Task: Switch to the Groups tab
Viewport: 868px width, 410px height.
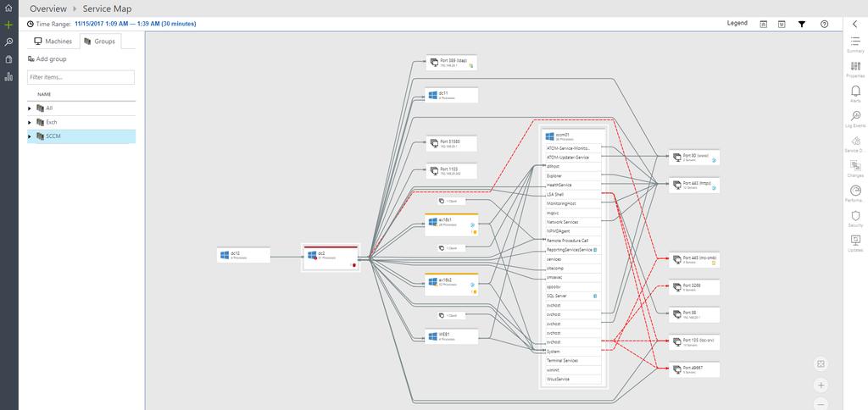Action: click(100, 41)
